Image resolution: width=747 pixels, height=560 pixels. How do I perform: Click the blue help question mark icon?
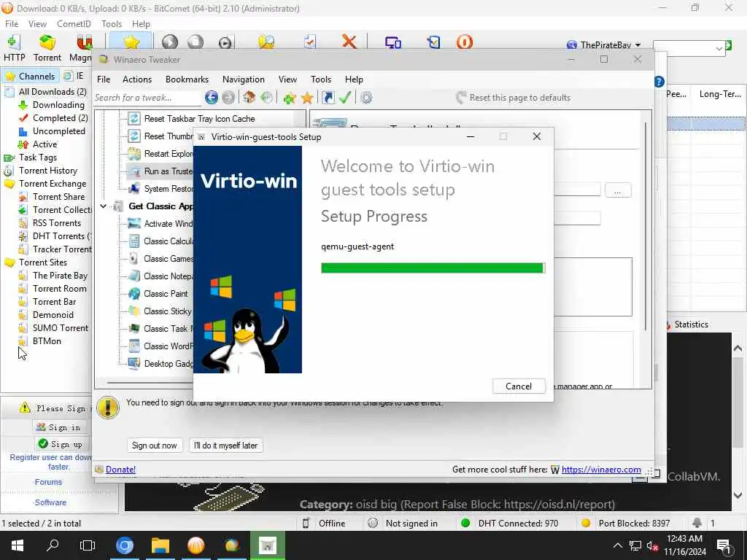click(x=659, y=82)
